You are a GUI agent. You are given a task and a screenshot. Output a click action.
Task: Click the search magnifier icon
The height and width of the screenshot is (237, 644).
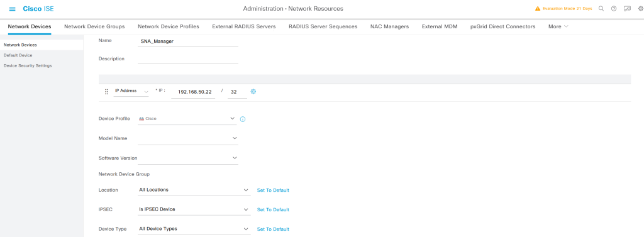point(601,9)
